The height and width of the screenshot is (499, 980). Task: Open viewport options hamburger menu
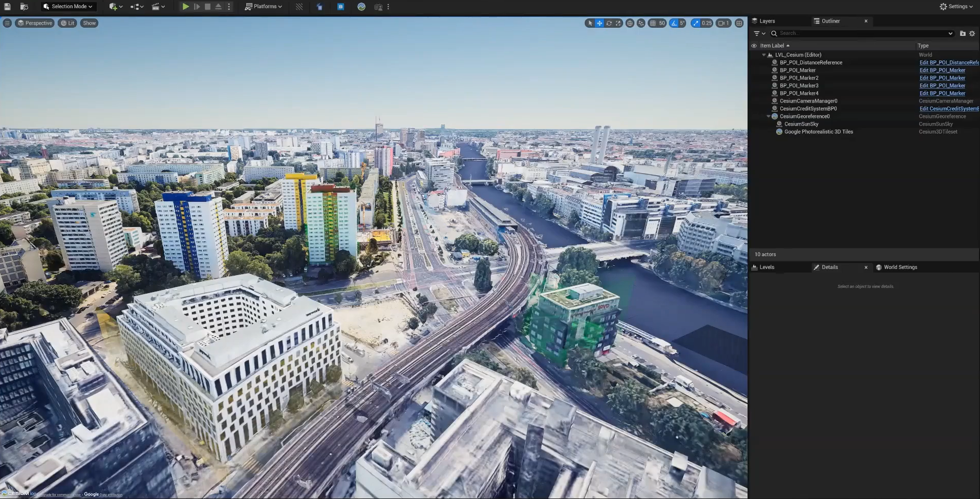click(x=7, y=23)
